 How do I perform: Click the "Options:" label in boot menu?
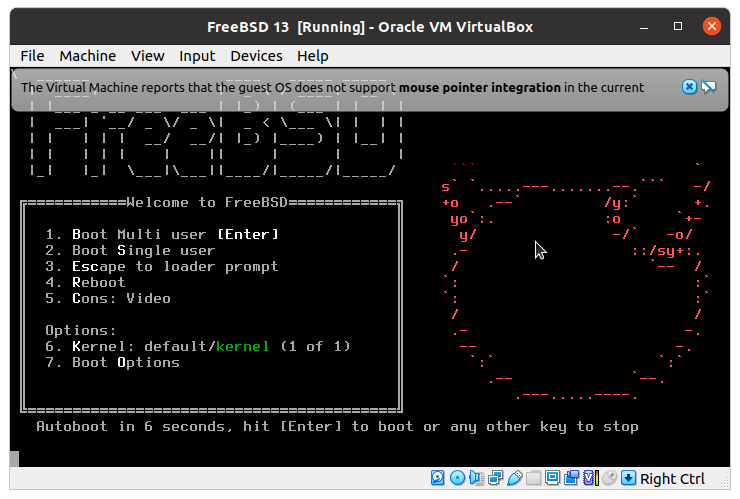click(81, 330)
